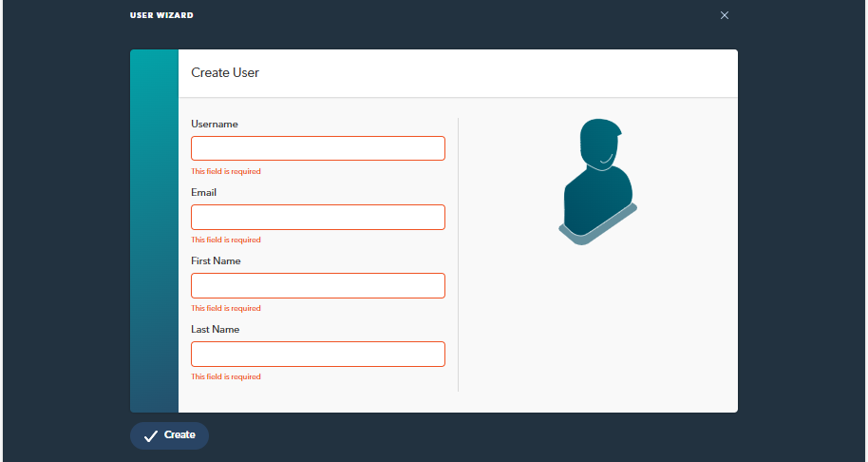Click into the Last Name field
The height and width of the screenshot is (462, 868).
[x=318, y=354]
